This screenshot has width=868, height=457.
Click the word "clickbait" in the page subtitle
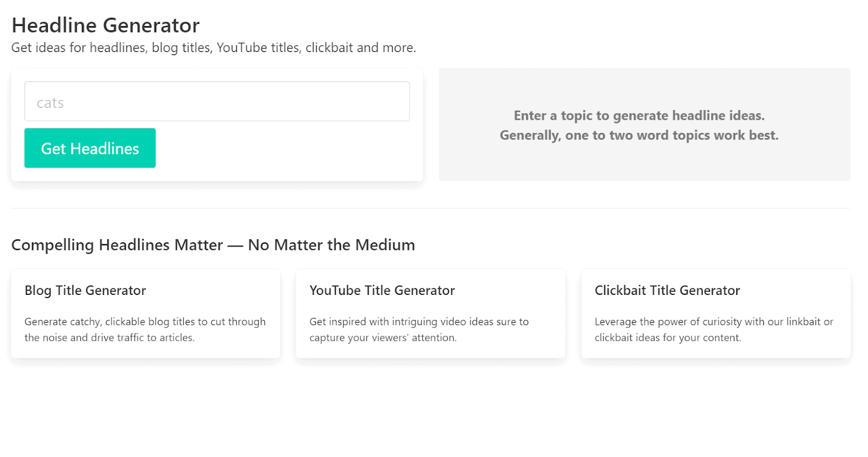click(x=329, y=48)
